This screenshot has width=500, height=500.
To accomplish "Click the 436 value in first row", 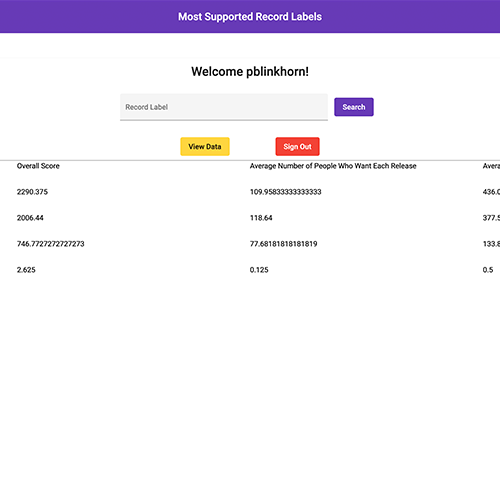I will point(491,192).
